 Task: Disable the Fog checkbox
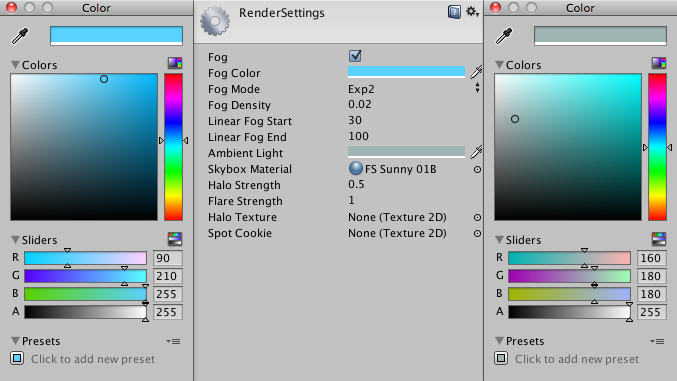(355, 56)
